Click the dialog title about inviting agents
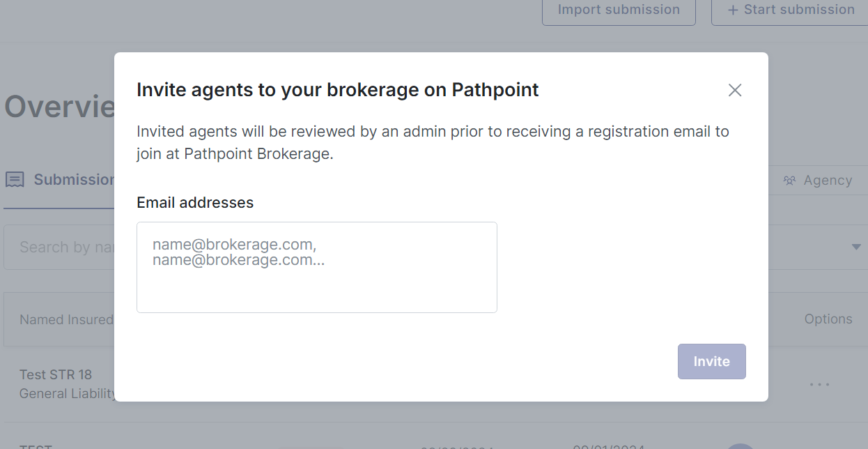 [338, 90]
